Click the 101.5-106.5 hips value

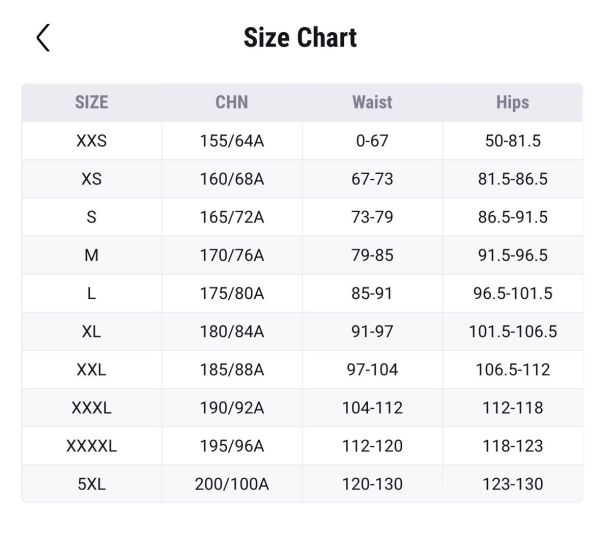click(512, 331)
